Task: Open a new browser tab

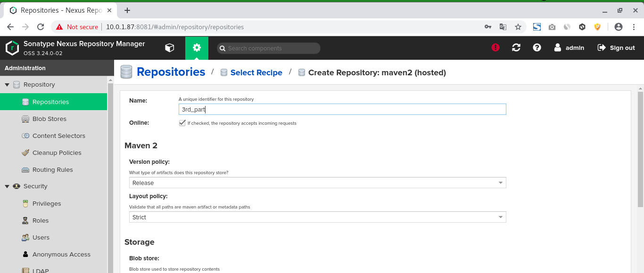Action: pos(127,10)
